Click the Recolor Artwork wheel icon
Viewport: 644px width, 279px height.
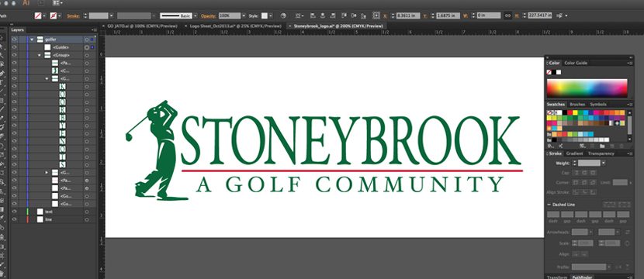pos(283,15)
